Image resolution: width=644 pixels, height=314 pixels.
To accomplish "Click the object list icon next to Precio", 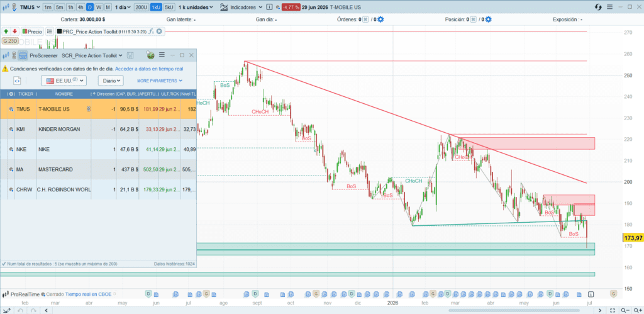I will [49, 31].
